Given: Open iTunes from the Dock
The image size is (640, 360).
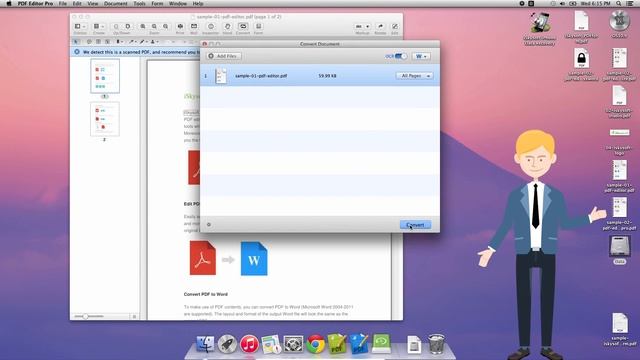Looking at the screenshot, I should tap(249, 344).
